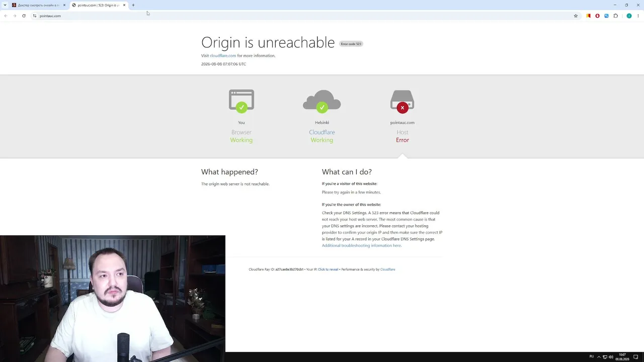Viewport: 644px width, 362px height.
Task: Minimize the browser window
Action: click(x=615, y=5)
